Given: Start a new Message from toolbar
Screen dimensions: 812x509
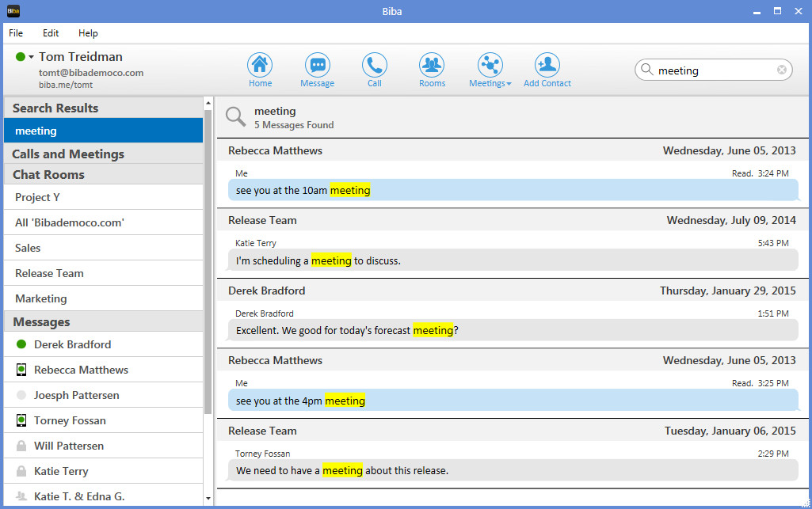Looking at the screenshot, I should (x=318, y=65).
